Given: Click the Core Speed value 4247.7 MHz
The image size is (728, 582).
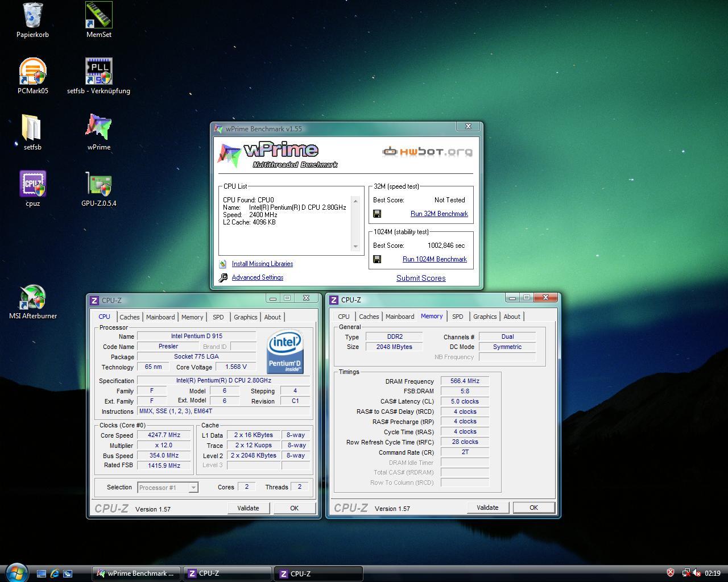Looking at the screenshot, I should [164, 435].
